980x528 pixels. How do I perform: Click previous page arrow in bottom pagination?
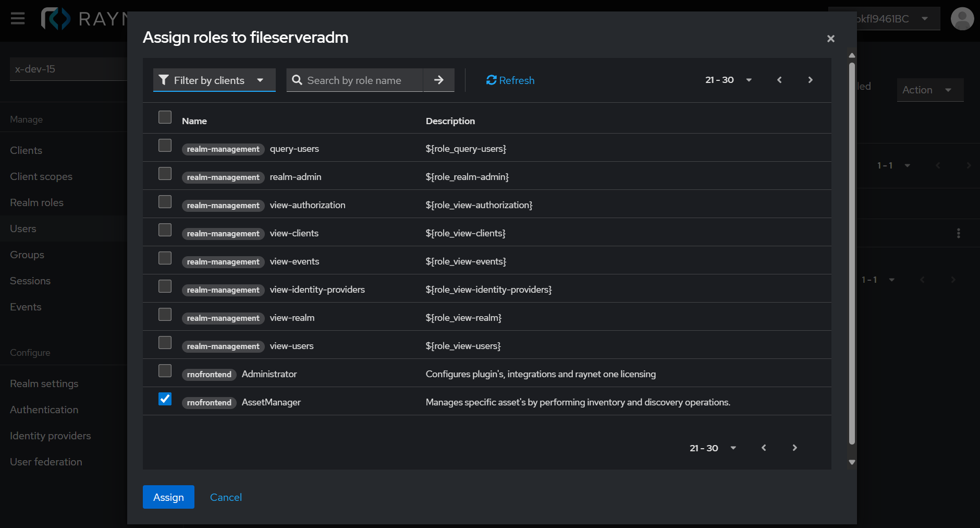[764, 448]
